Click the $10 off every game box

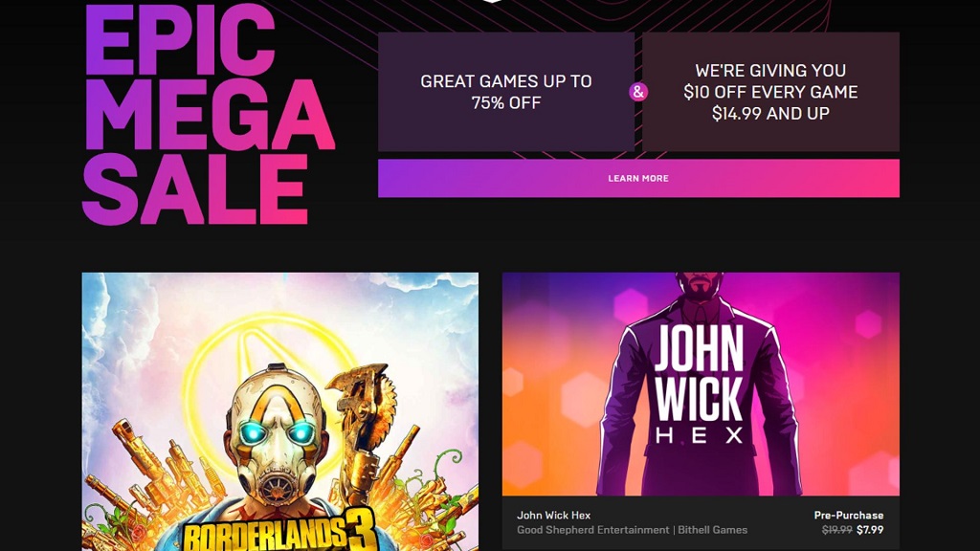coord(770,92)
